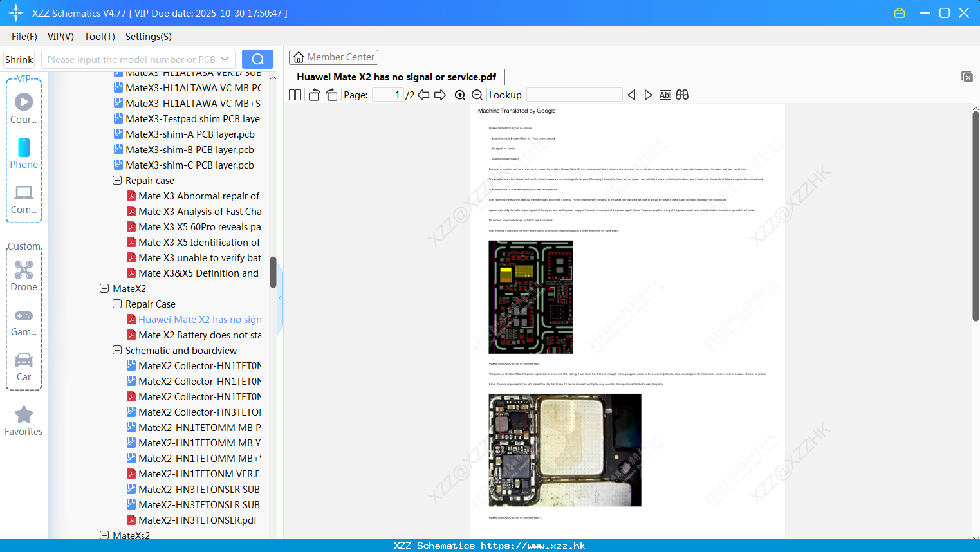Collapse the MateXs2 node

pos(104,535)
